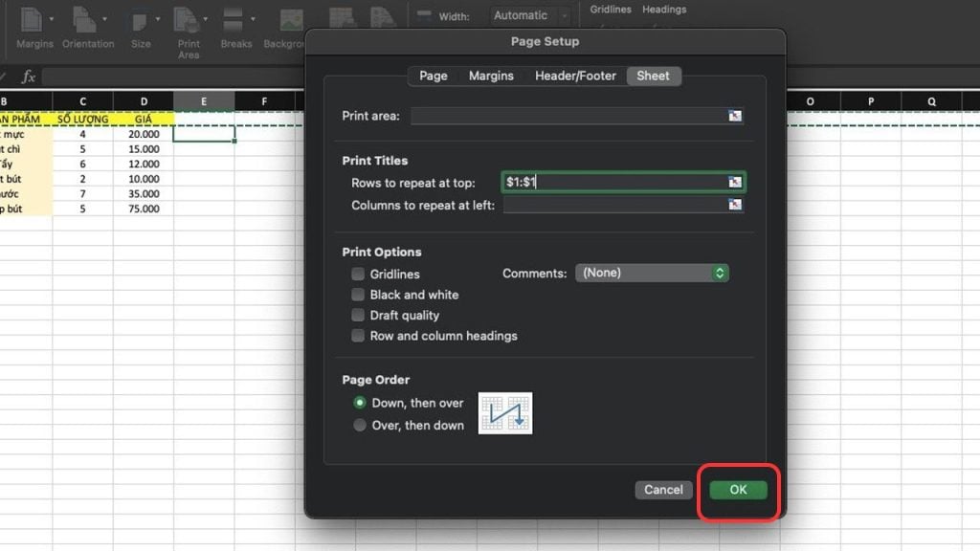The width and height of the screenshot is (980, 551).
Task: Click the GIÁ header cell
Action: tap(144, 119)
